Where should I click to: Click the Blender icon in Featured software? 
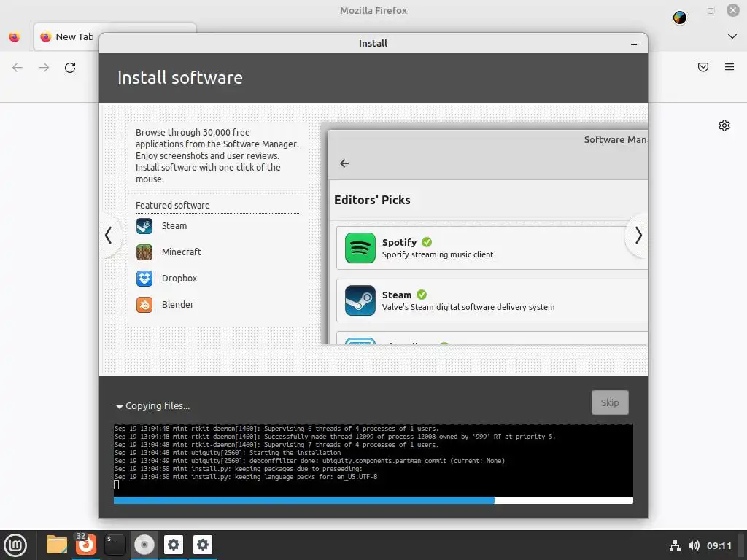coord(144,304)
